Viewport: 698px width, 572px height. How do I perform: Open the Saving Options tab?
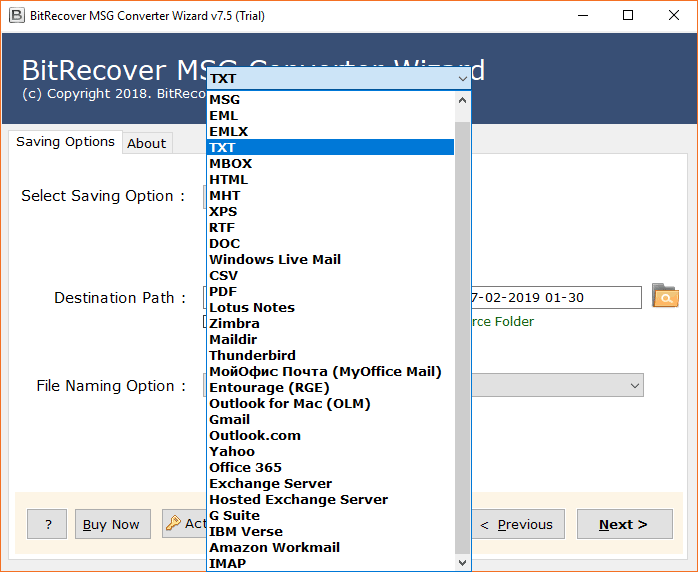pyautogui.click(x=65, y=142)
